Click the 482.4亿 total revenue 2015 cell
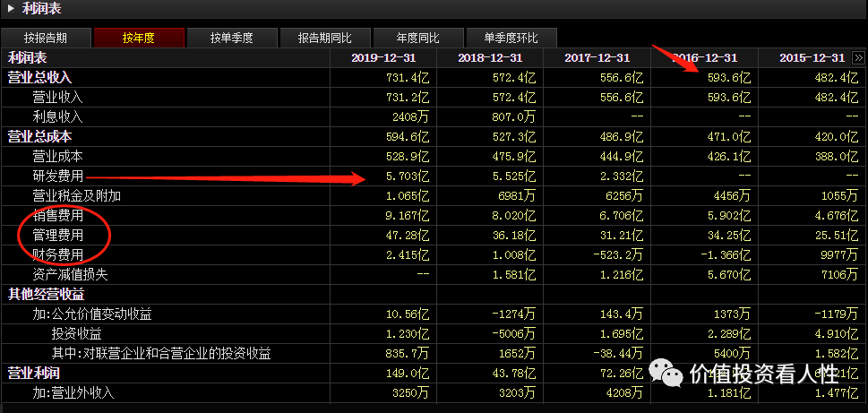 click(836, 78)
